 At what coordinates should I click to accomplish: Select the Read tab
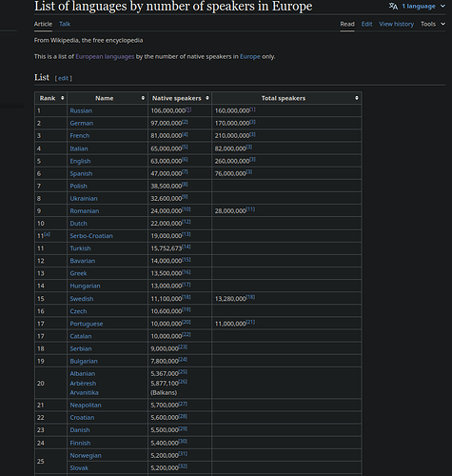[347, 24]
